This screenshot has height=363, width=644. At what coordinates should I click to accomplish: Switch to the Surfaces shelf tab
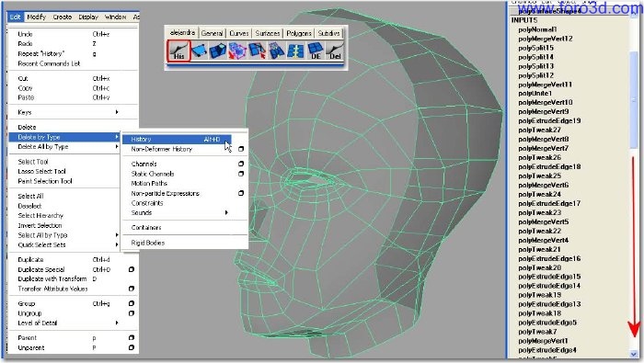click(x=268, y=33)
